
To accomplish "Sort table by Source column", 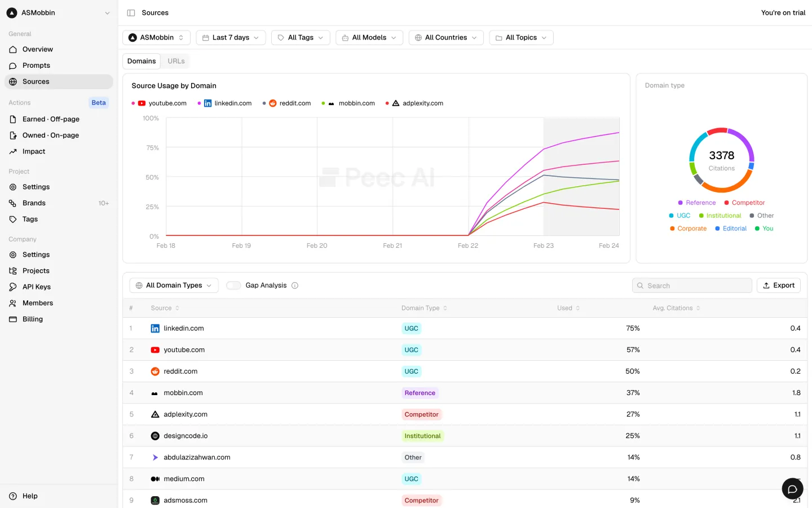I will (x=165, y=308).
